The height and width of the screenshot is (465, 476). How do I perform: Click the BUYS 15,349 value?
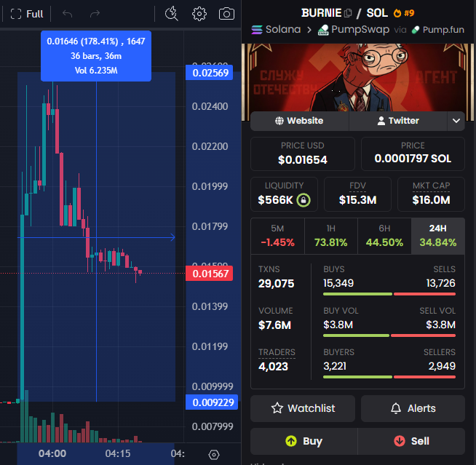pyautogui.click(x=338, y=283)
